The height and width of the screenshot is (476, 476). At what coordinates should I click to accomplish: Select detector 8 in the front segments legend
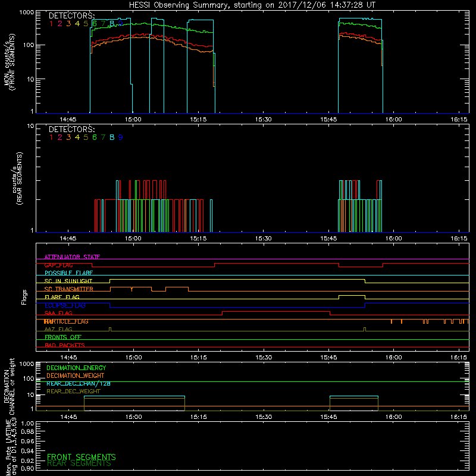[x=112, y=24]
